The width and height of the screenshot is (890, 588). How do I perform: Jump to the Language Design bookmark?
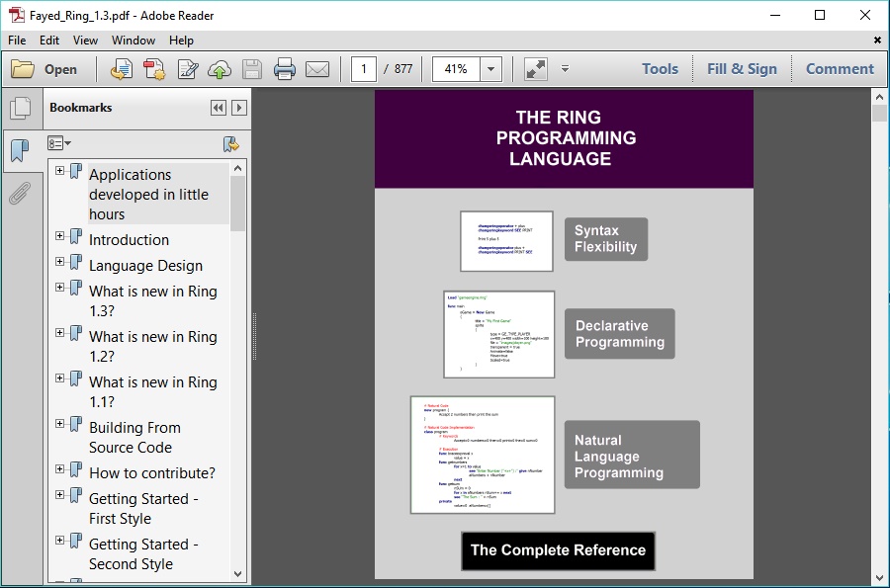click(x=146, y=266)
